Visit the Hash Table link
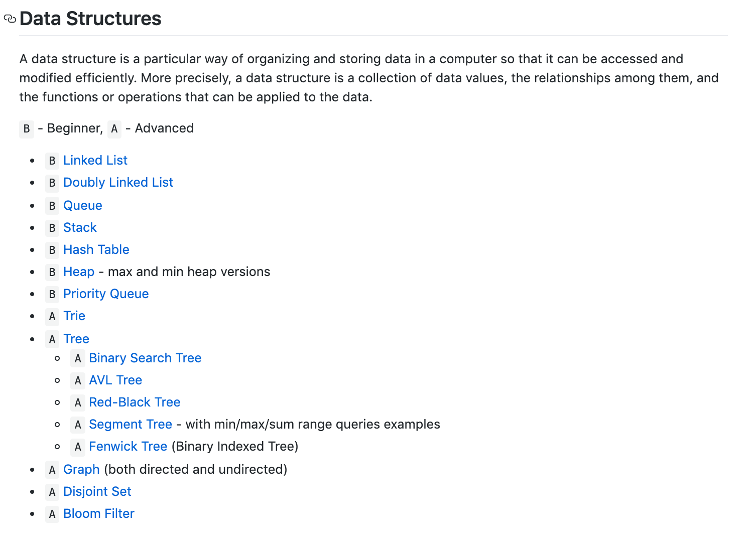The height and width of the screenshot is (544, 756). (x=96, y=249)
